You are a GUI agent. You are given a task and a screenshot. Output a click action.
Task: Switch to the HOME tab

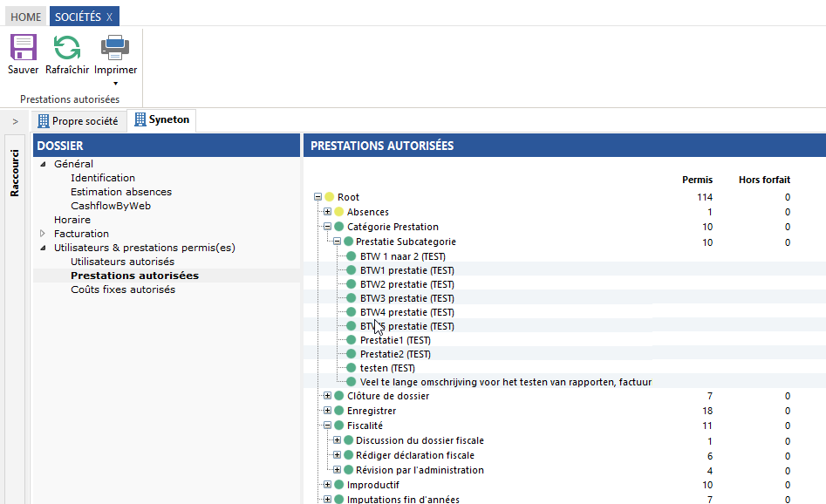click(25, 17)
